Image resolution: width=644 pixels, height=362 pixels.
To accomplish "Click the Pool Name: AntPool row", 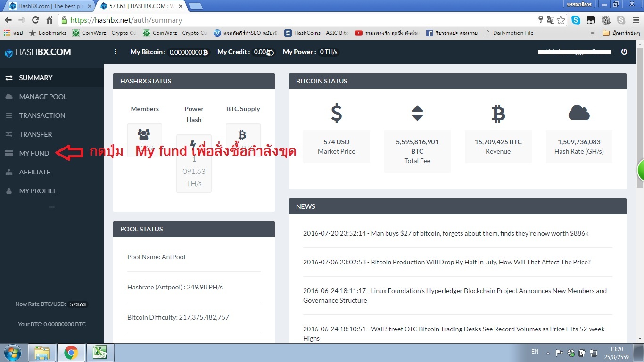I will 194,257.
